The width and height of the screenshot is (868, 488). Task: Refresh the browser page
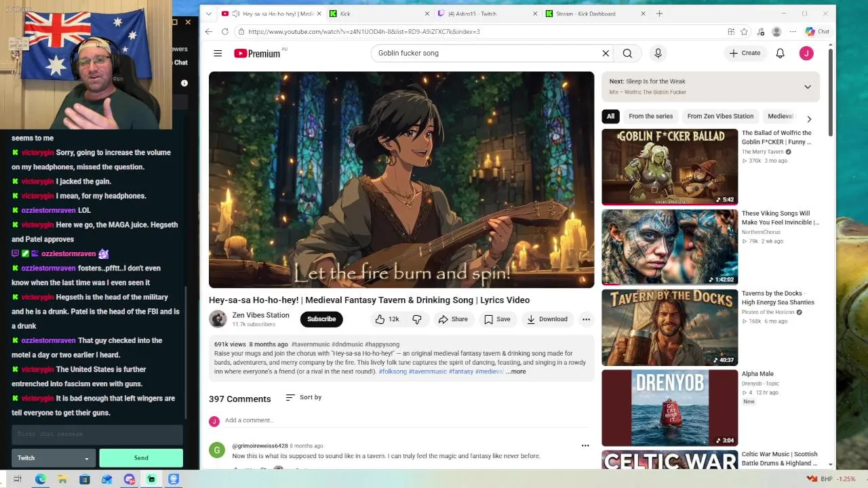[x=225, y=31]
